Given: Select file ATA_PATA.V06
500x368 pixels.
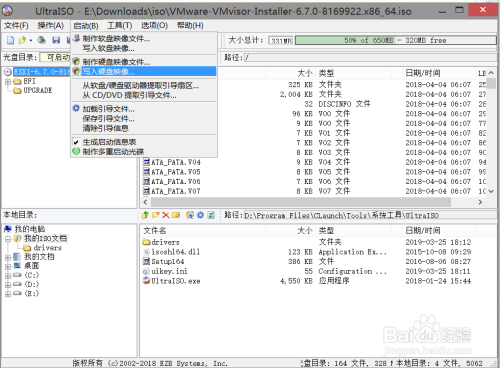Looking at the screenshot, I should click(x=176, y=182).
